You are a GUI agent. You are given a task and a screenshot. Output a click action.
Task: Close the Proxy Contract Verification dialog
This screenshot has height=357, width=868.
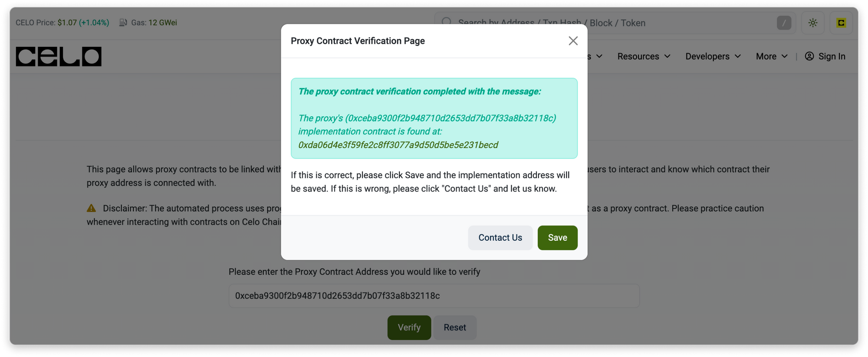(573, 41)
